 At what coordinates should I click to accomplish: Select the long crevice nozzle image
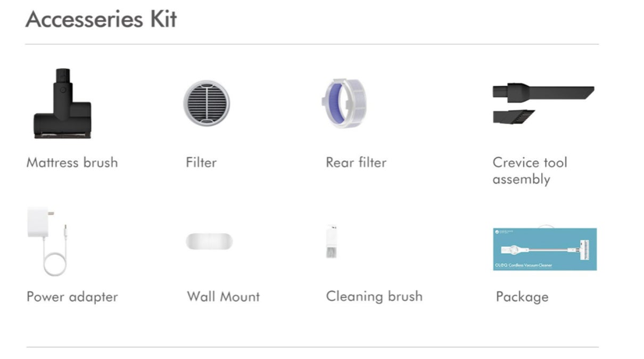tap(543, 91)
